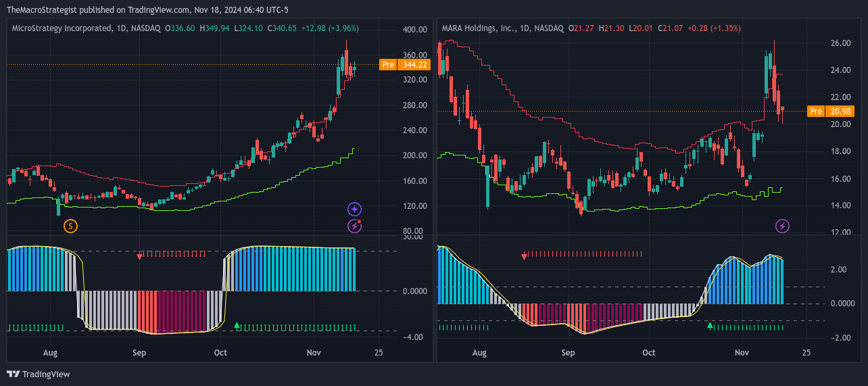Click the H349.94 high value
Viewport: 868px width, 386px height.
pyautogui.click(x=215, y=28)
